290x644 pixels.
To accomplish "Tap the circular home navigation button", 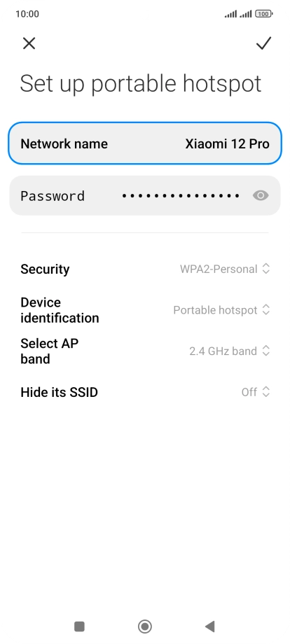I will (x=144, y=626).
